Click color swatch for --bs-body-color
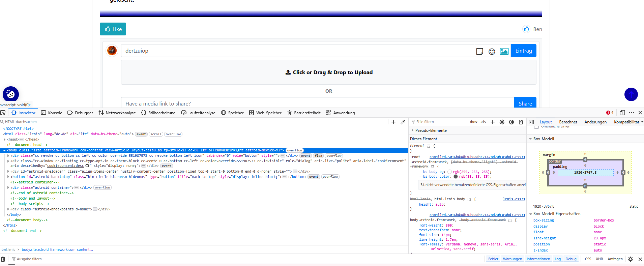The width and height of the screenshot is (644, 266). [x=456, y=177]
